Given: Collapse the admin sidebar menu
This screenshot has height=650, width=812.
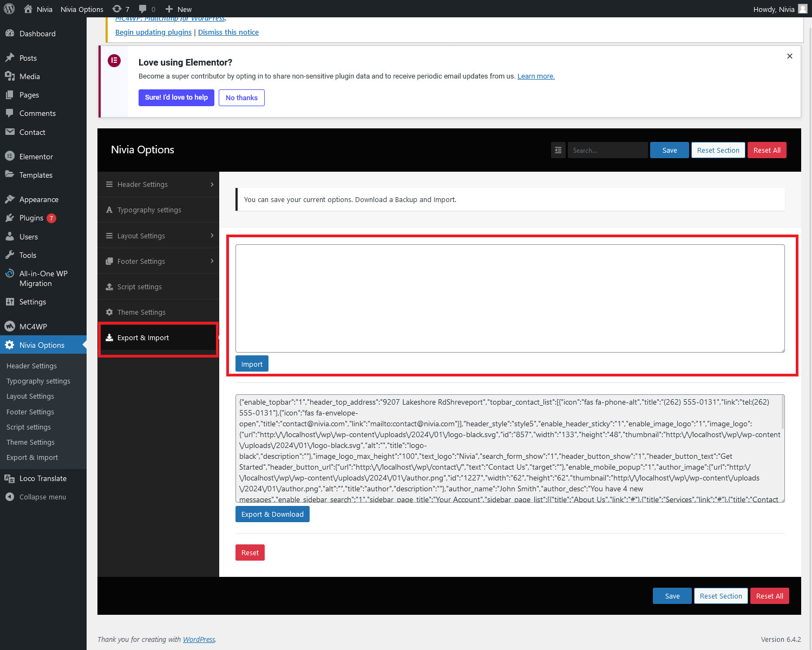Looking at the screenshot, I should 42,497.
